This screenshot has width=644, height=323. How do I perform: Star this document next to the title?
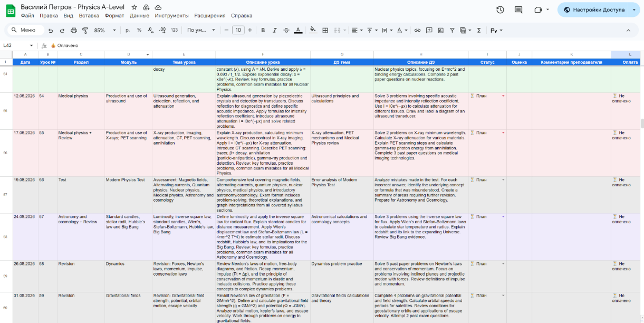(x=134, y=7)
